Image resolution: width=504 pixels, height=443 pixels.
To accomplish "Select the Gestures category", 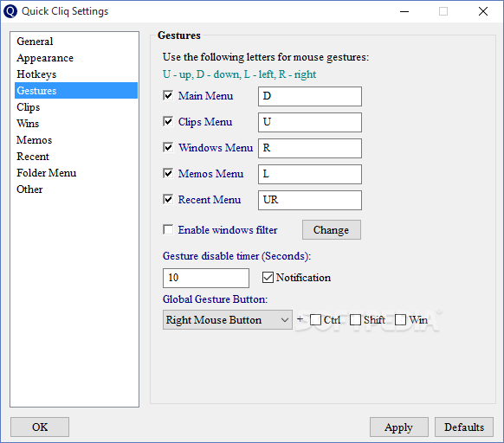I will [76, 91].
